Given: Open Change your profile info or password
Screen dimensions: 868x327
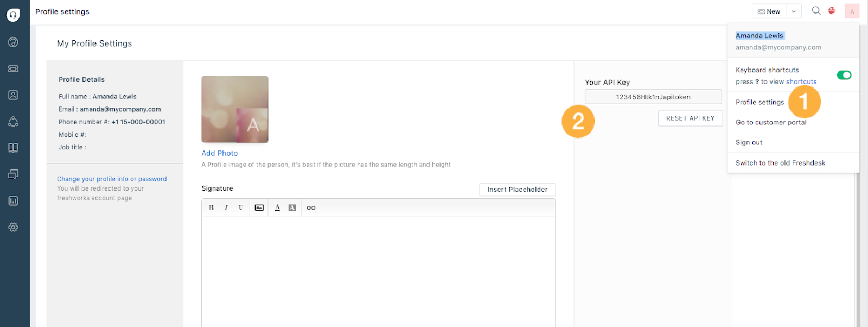Looking at the screenshot, I should click(112, 179).
